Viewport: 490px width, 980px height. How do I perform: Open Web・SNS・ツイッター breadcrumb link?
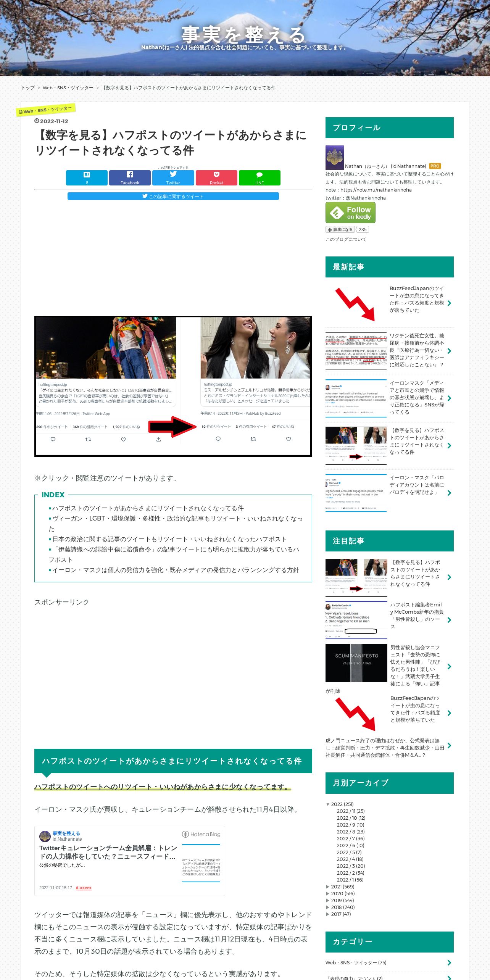coord(68,88)
